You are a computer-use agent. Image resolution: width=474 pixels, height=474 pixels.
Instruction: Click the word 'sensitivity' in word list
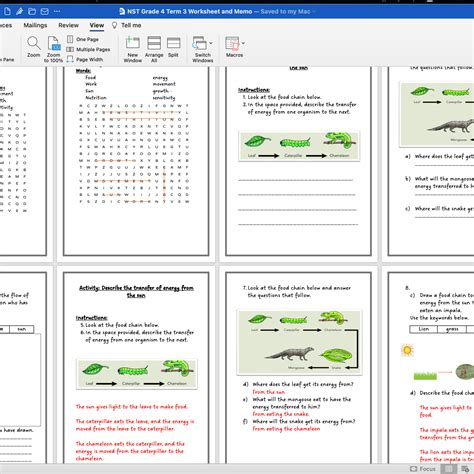(x=164, y=98)
